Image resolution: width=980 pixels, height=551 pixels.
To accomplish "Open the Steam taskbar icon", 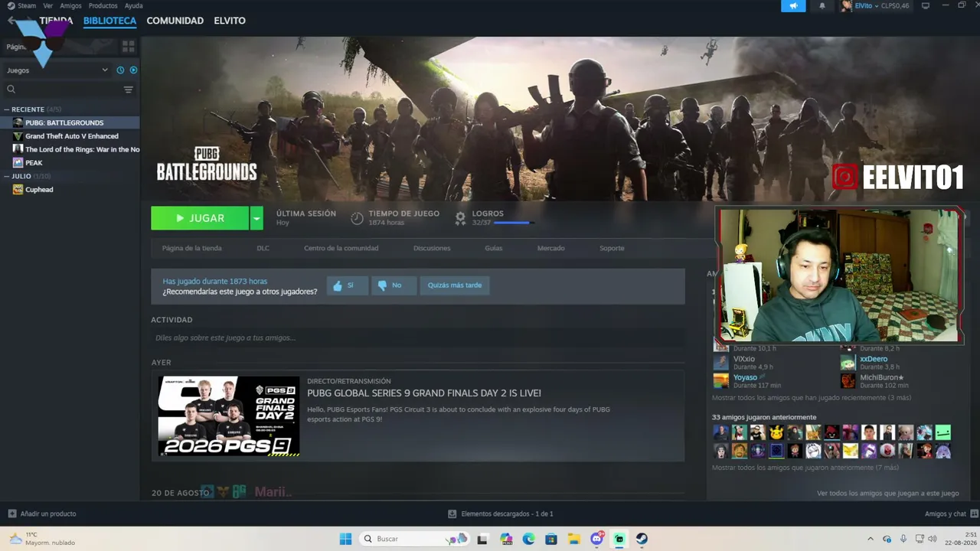I will (x=642, y=539).
